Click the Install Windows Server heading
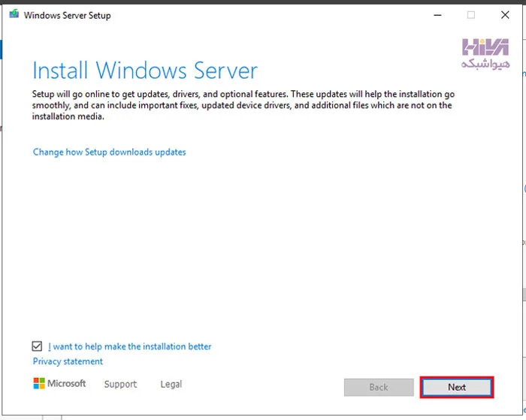 point(145,71)
